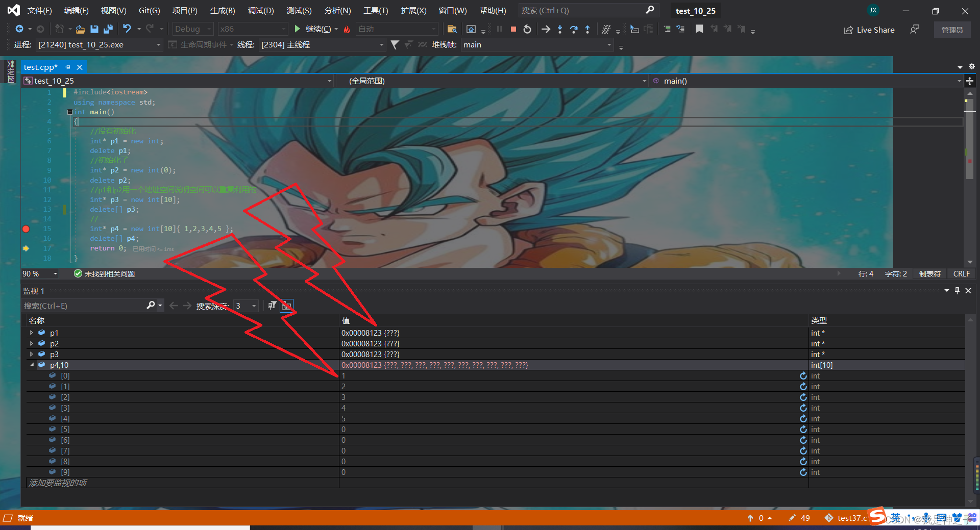
Task: Undo the last edit
Action: 127,29
